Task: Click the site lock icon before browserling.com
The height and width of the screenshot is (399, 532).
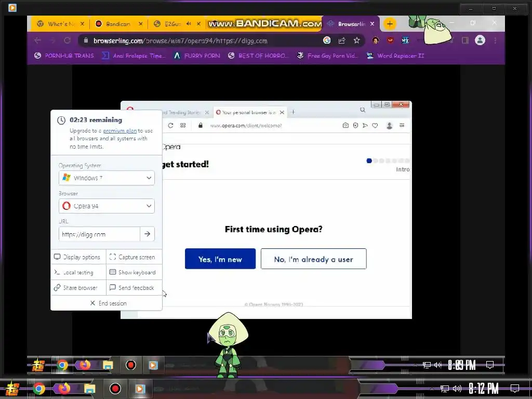Action: pos(86,41)
